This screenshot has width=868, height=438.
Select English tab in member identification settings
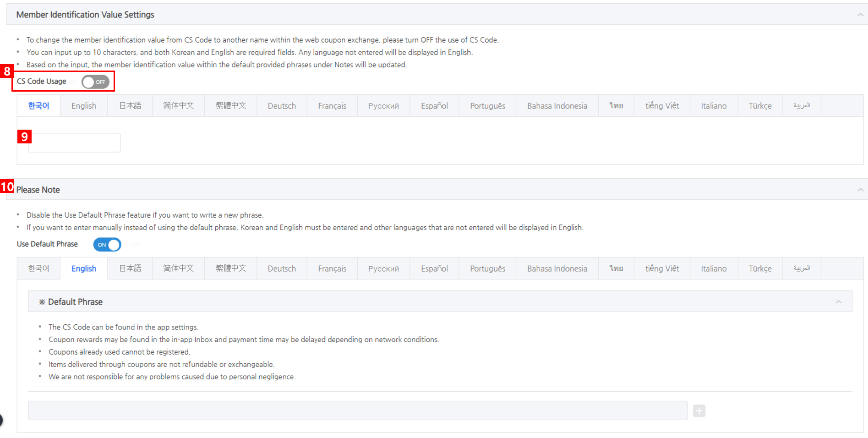click(x=84, y=106)
